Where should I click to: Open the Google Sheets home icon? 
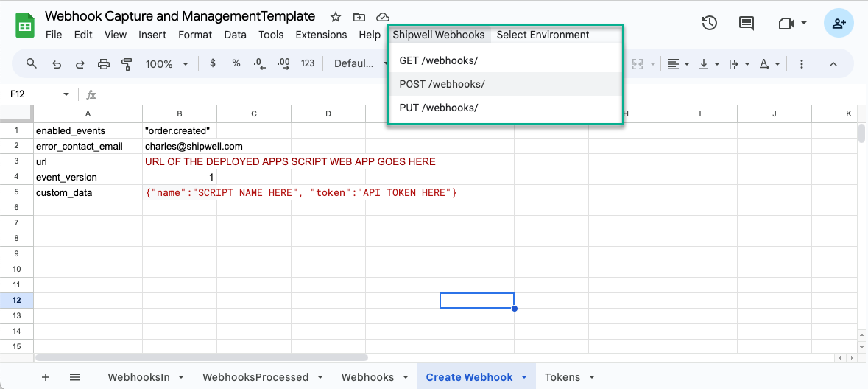click(25, 26)
